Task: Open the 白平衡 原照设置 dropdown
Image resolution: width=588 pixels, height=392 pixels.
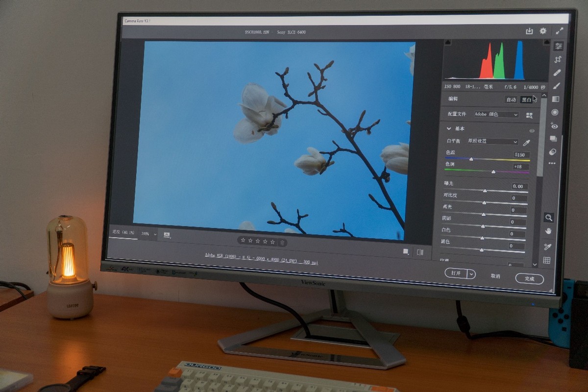Action: [x=492, y=142]
